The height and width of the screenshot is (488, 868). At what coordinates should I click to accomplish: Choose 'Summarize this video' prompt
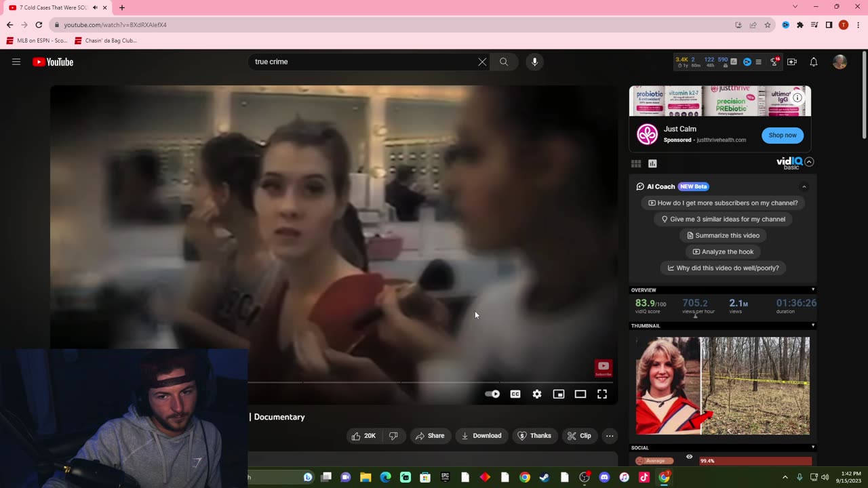723,235
